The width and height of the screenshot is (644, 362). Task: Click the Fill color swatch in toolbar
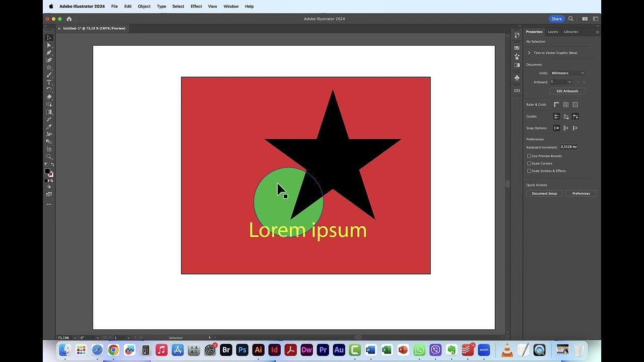pyautogui.click(x=47, y=171)
